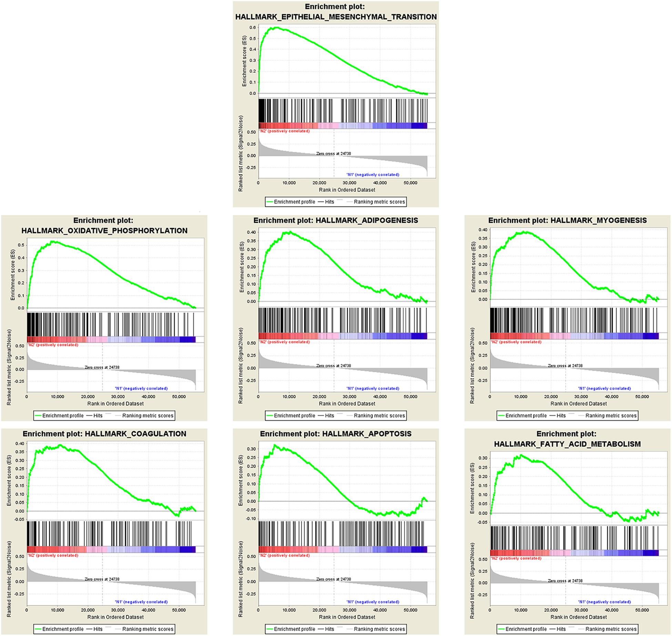Click 'Zero cross at 24738' in Adipogenesis plot

pyautogui.click(x=334, y=366)
